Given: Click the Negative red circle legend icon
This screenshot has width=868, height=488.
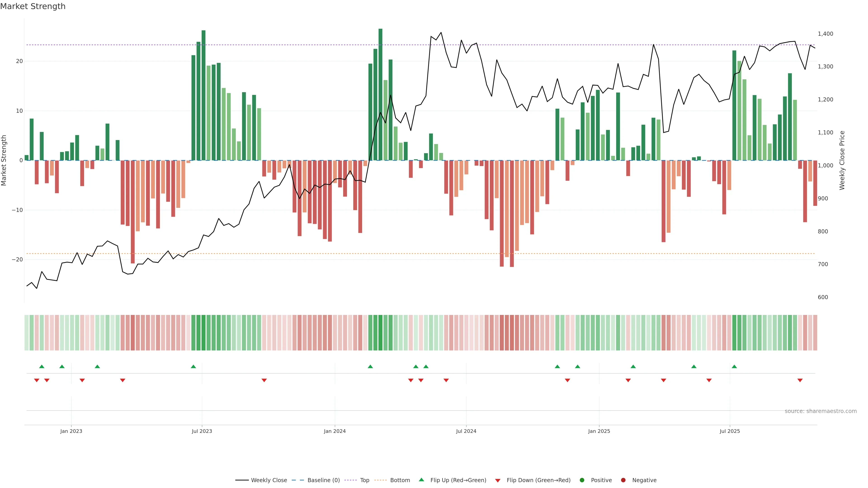Looking at the screenshot, I should click(x=623, y=480).
